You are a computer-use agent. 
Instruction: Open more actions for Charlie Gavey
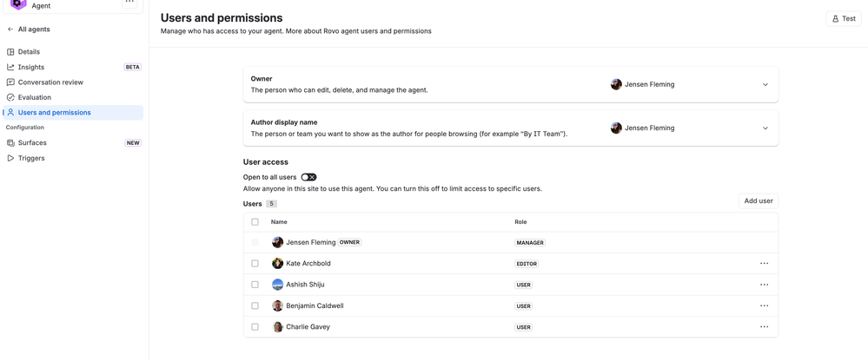coord(764,327)
